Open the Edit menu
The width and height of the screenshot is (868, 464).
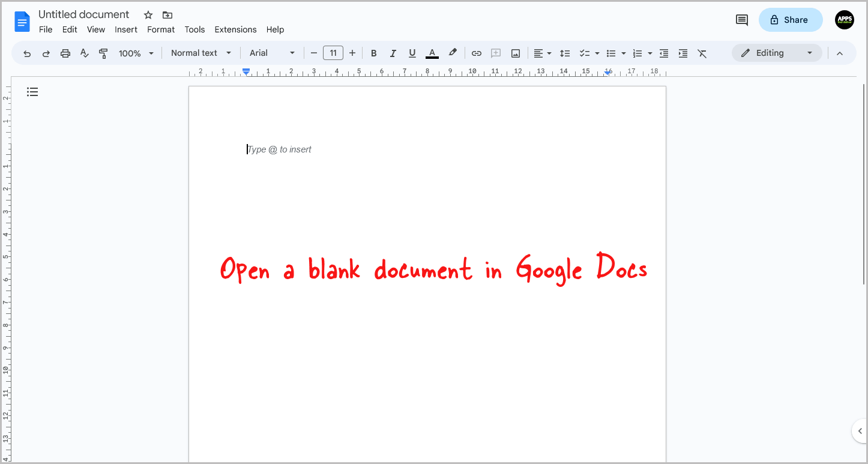click(x=70, y=29)
